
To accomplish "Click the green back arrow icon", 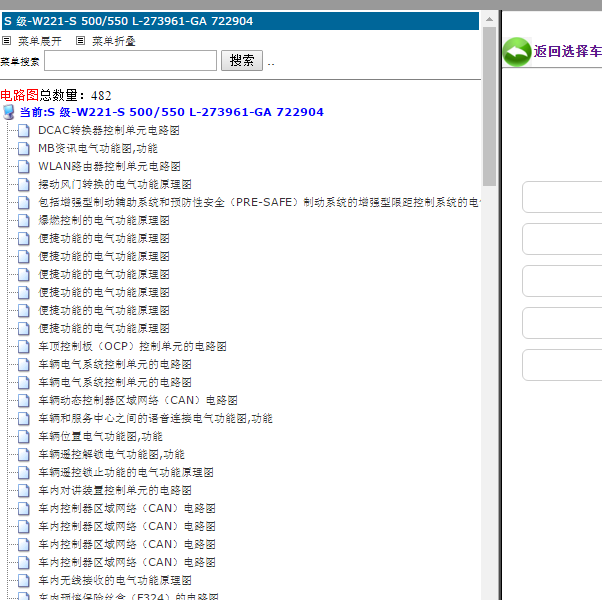I will 517,52.
